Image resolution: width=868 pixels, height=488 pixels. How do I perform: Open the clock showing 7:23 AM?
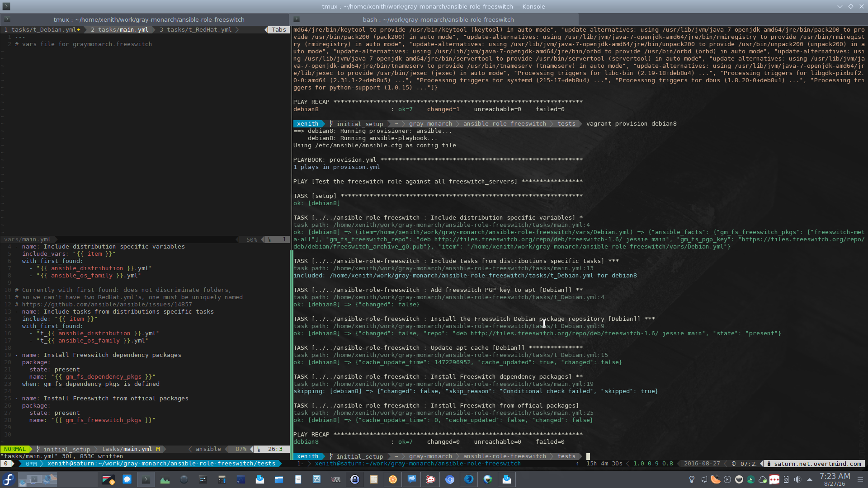(835, 479)
